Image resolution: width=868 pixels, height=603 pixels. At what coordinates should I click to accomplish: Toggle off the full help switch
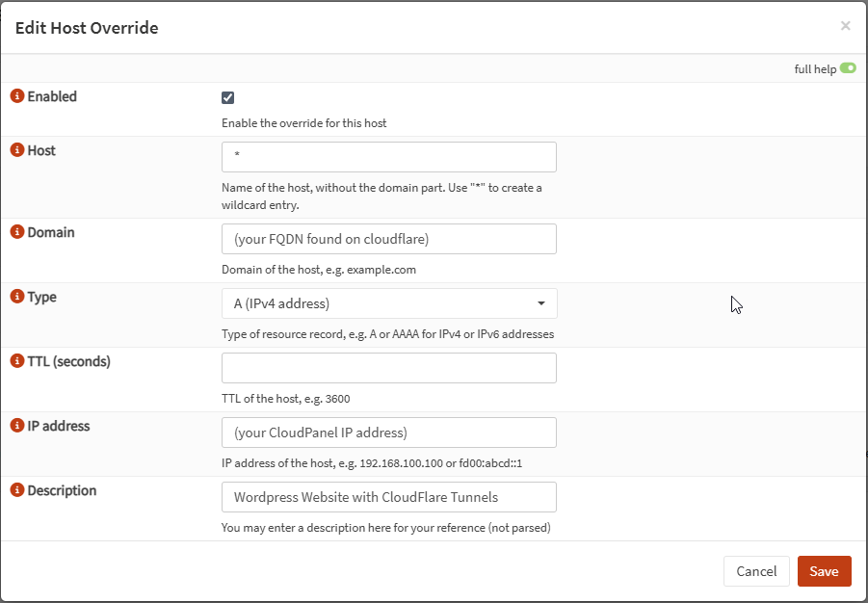[x=847, y=67]
